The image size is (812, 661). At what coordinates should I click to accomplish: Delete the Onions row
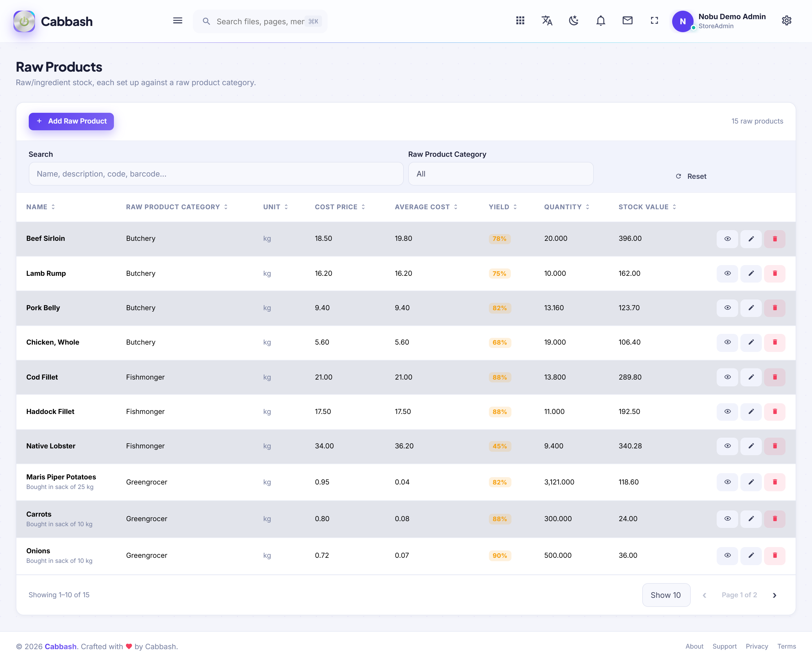coord(775,556)
